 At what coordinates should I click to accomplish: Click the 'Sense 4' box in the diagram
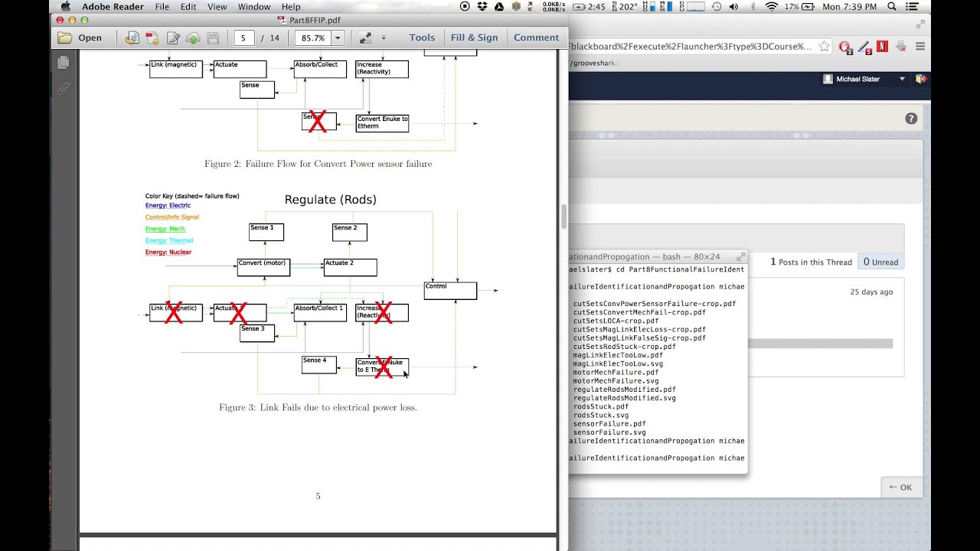(x=319, y=365)
